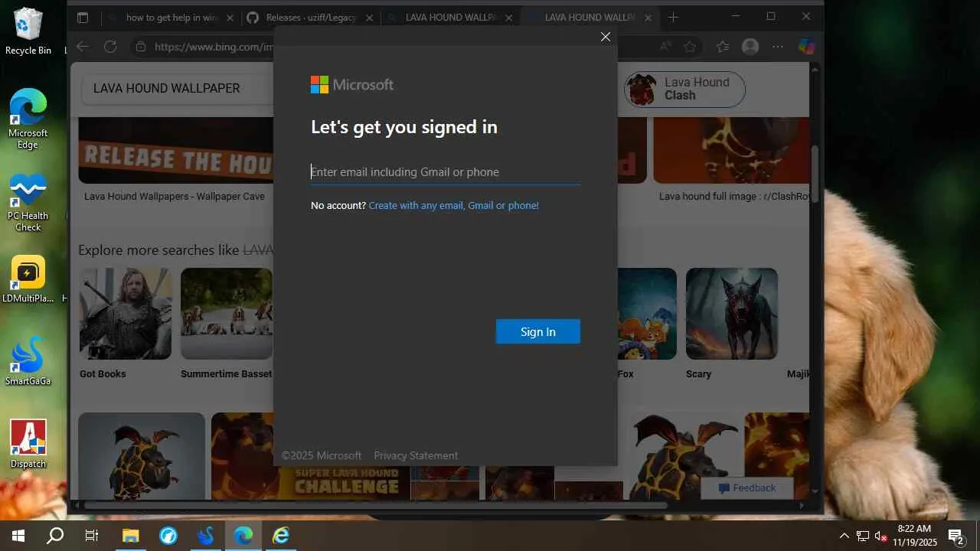Image resolution: width=980 pixels, height=551 pixels.
Task: Click the email or phone input field
Action: click(x=445, y=171)
